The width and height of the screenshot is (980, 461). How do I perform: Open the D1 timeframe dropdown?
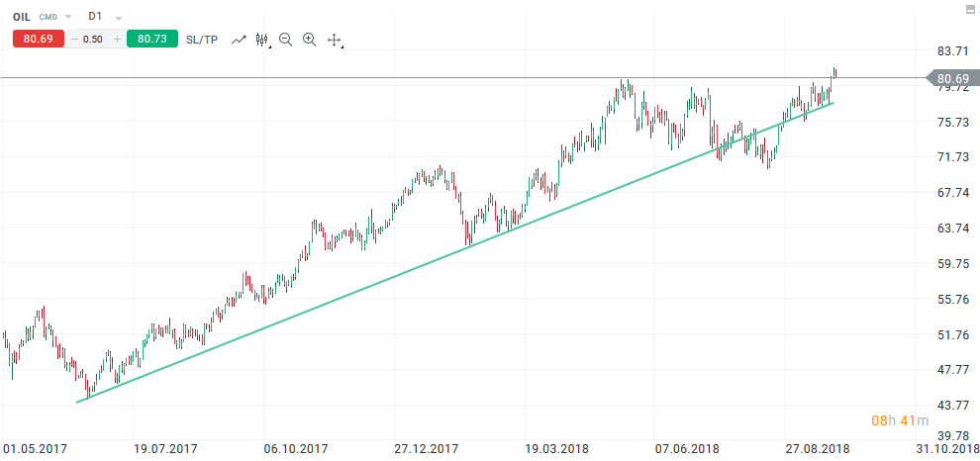tap(119, 18)
